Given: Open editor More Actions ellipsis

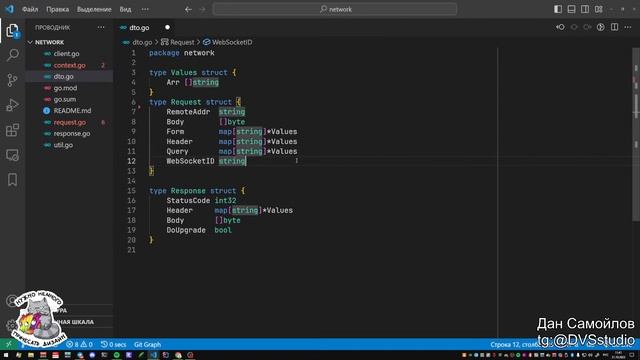Looking at the screenshot, I should (x=628, y=27).
